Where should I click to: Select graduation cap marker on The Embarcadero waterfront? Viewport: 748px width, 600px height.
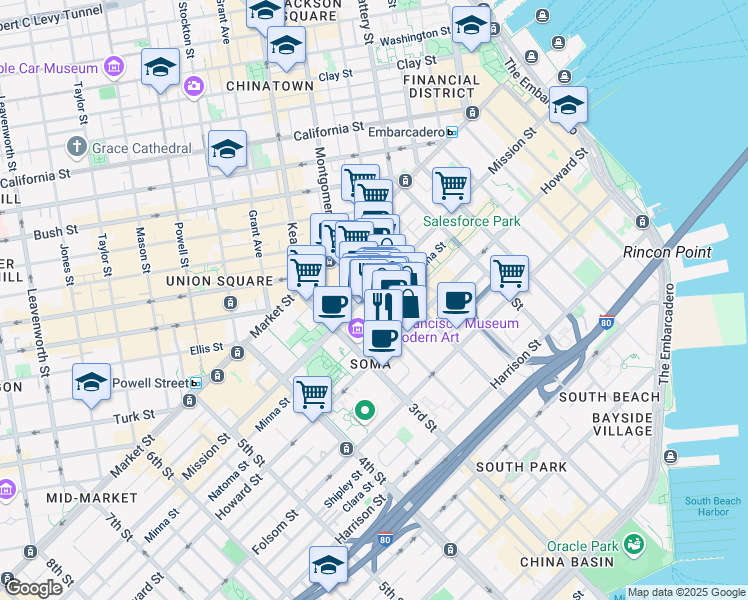[568, 108]
